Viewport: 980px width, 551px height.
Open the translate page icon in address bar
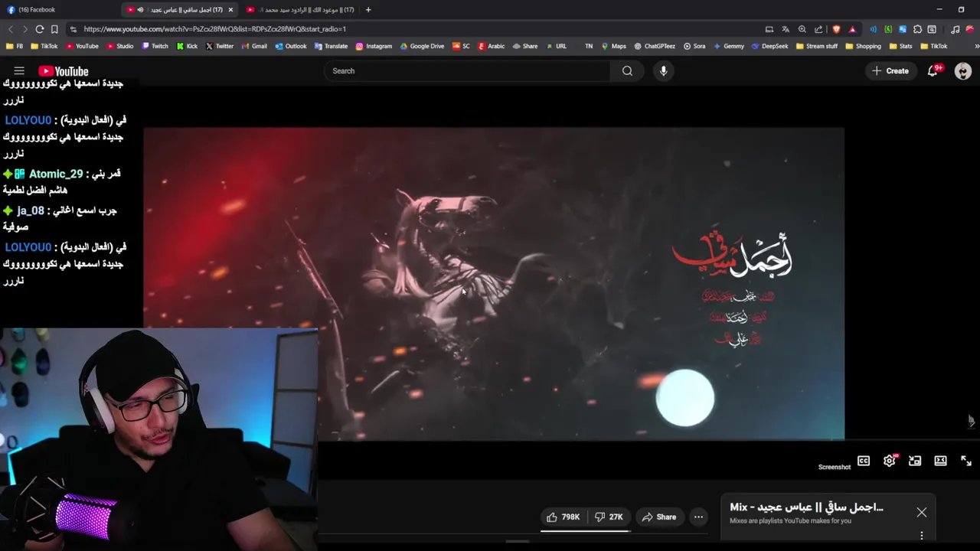(786, 29)
